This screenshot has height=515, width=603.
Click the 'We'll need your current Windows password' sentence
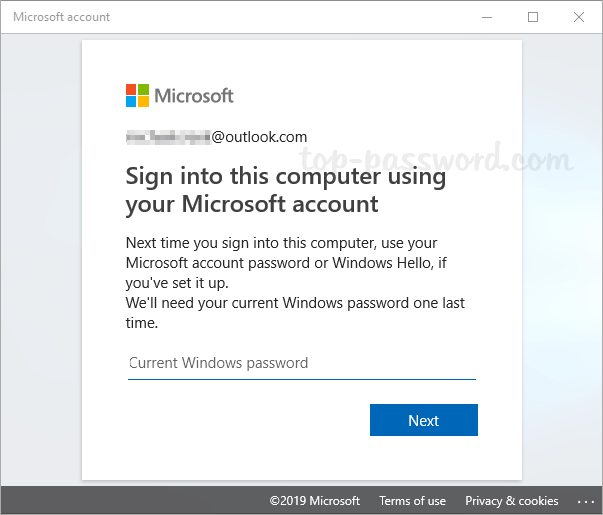pos(295,312)
